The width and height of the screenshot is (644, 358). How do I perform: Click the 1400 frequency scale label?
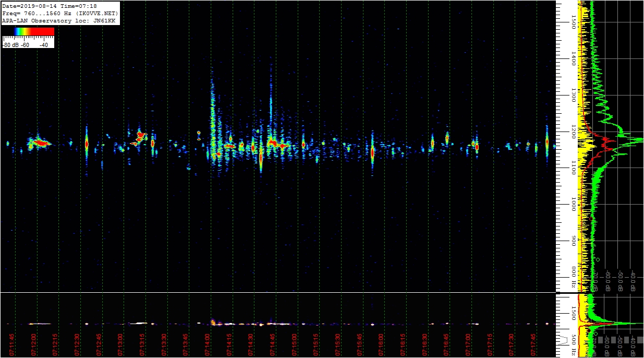(x=573, y=59)
